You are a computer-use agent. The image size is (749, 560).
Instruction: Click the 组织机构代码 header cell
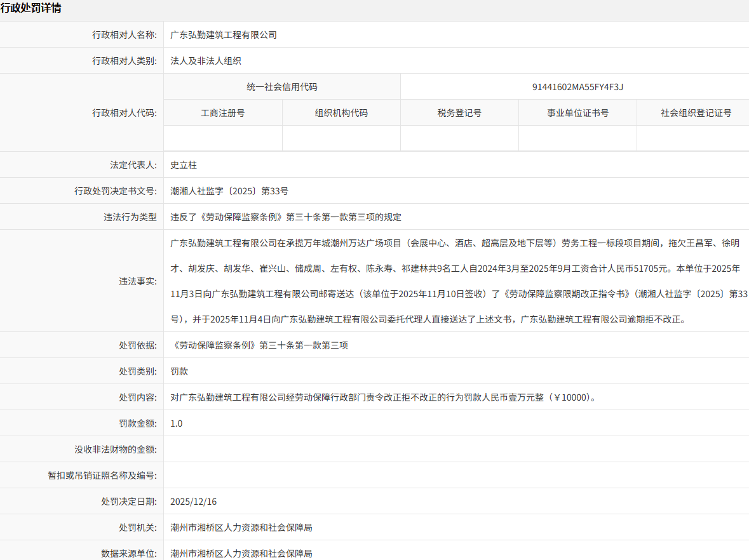point(341,113)
